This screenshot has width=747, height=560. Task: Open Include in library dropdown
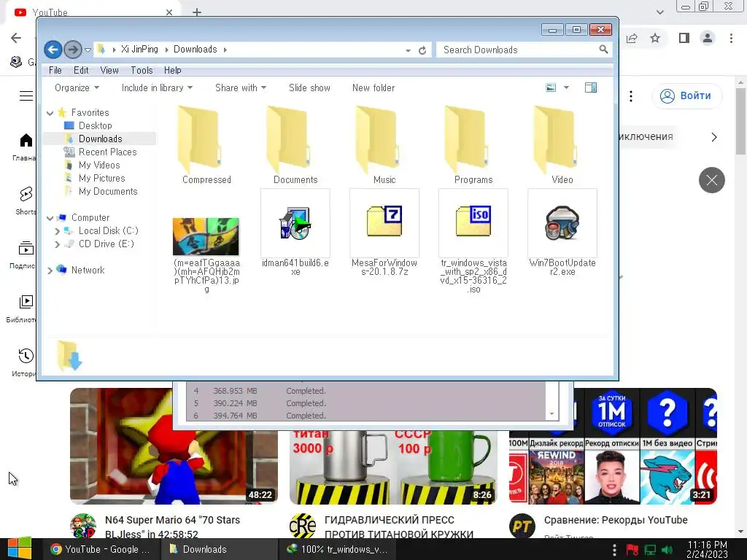(157, 87)
